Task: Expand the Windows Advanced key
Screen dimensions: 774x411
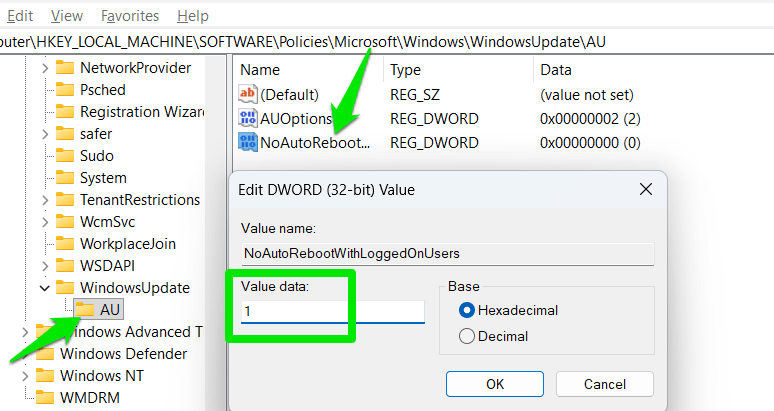Action: [x=25, y=332]
